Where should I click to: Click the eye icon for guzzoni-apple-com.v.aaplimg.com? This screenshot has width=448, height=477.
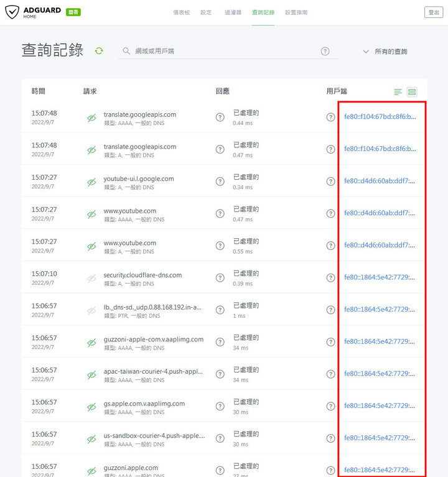tap(91, 343)
